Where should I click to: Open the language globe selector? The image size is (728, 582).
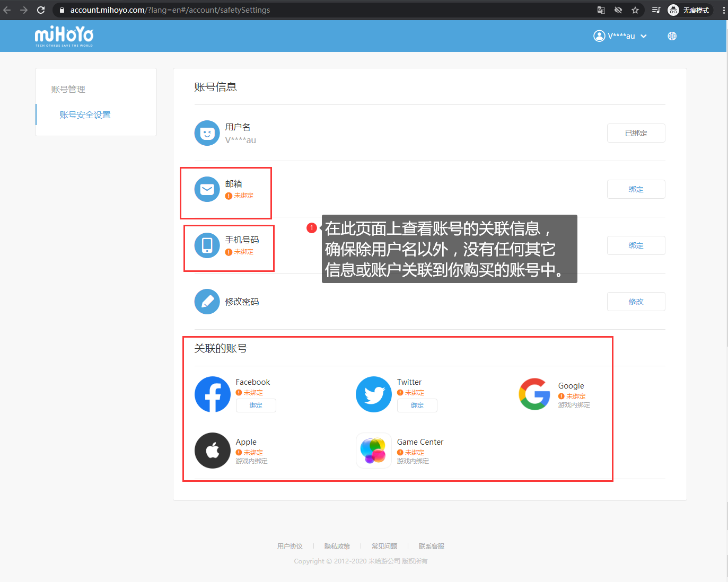[x=672, y=36]
